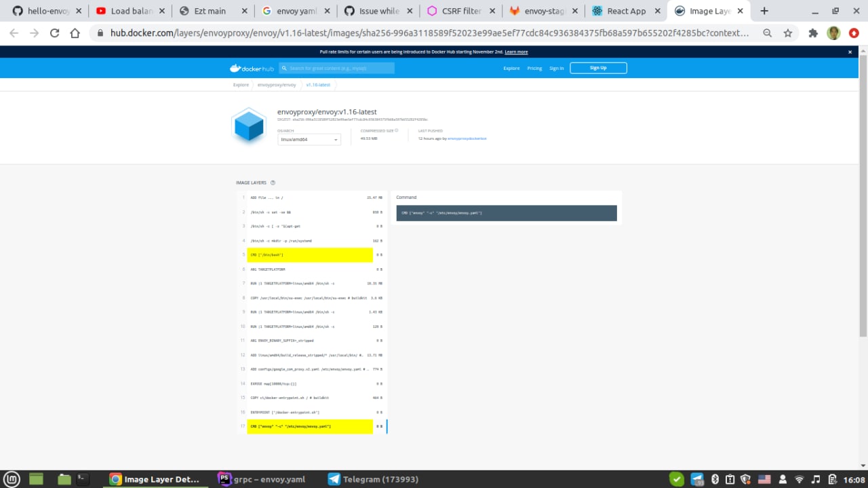This screenshot has width=868, height=488.
Task: Select v1.16-latest breadcrumb
Action: [318, 85]
